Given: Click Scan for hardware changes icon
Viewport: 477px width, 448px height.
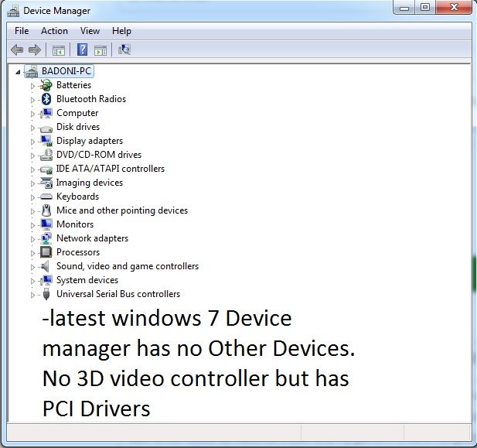Looking at the screenshot, I should click(124, 50).
